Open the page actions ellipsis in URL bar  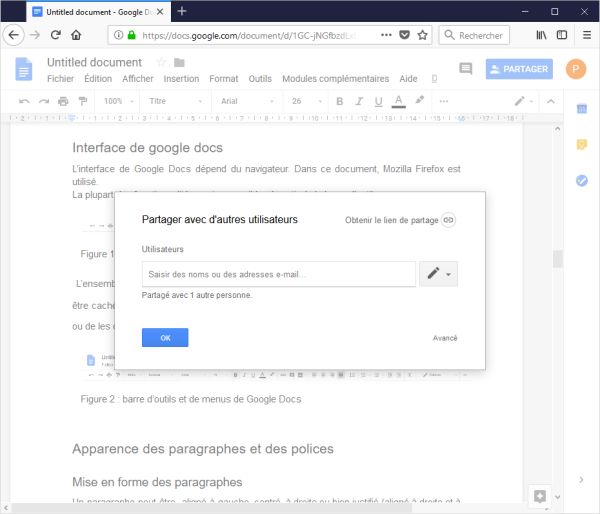(386, 35)
